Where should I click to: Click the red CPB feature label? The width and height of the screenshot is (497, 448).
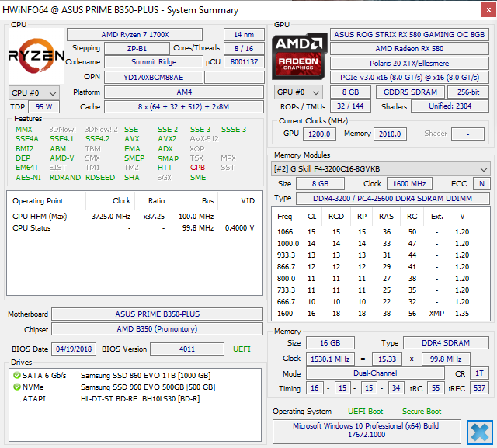pyautogui.click(x=197, y=167)
